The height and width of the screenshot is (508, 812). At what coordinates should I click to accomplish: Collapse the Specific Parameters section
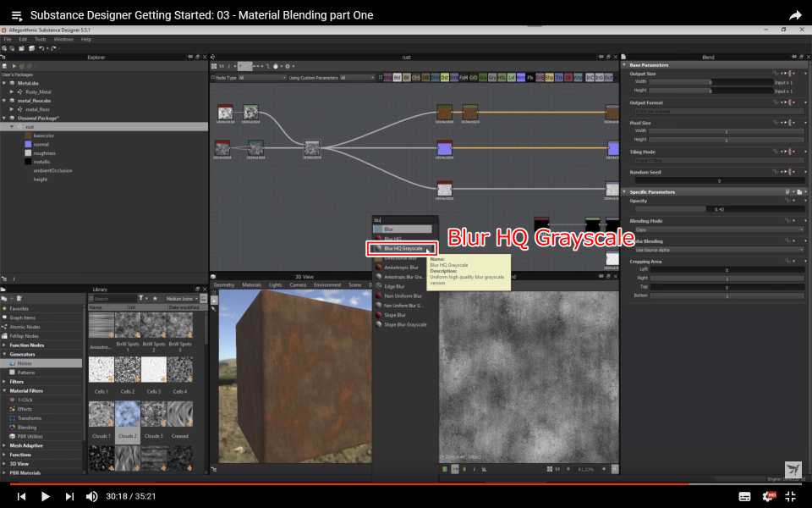[624, 192]
